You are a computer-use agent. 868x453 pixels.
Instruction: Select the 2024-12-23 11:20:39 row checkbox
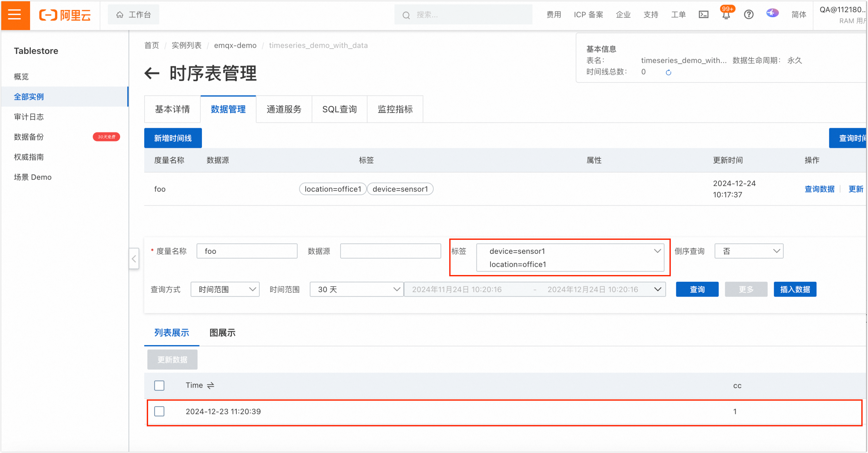[x=159, y=411]
